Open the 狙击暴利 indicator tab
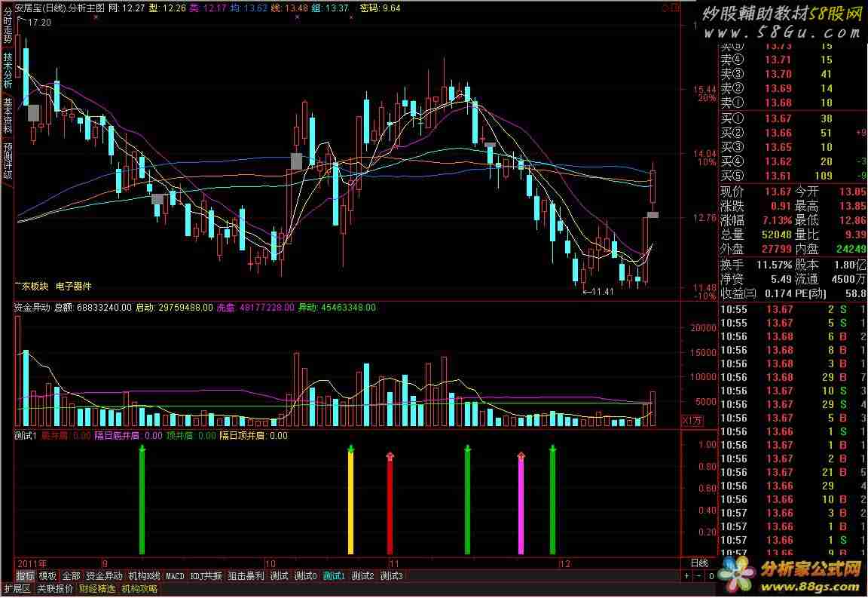 point(246,576)
